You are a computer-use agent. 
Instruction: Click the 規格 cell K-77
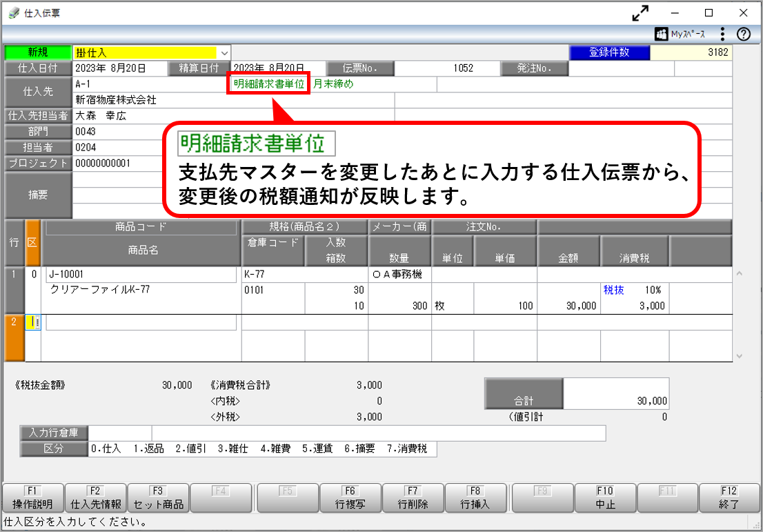click(305, 275)
